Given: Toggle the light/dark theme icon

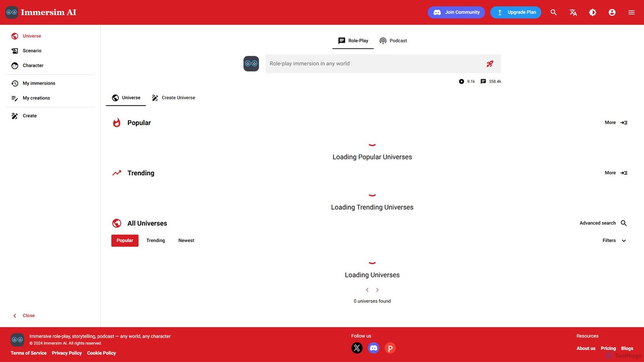Looking at the screenshot, I should (x=593, y=13).
